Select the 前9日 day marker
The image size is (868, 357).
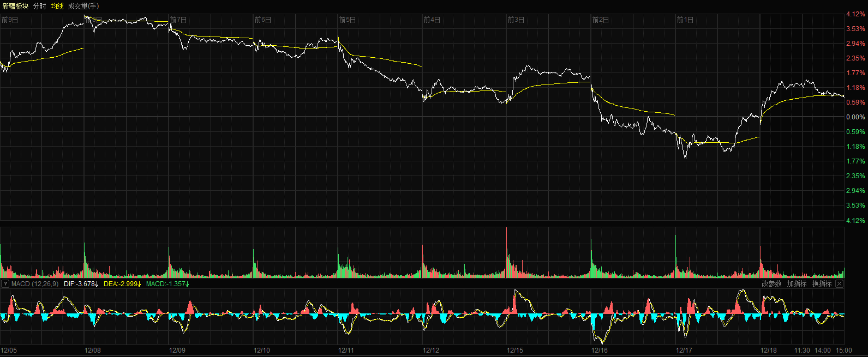pos(10,20)
